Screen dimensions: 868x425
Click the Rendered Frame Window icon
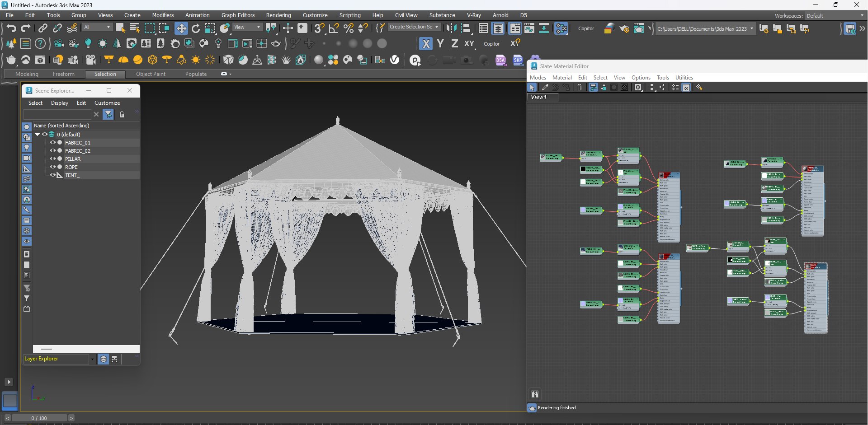coord(639,28)
